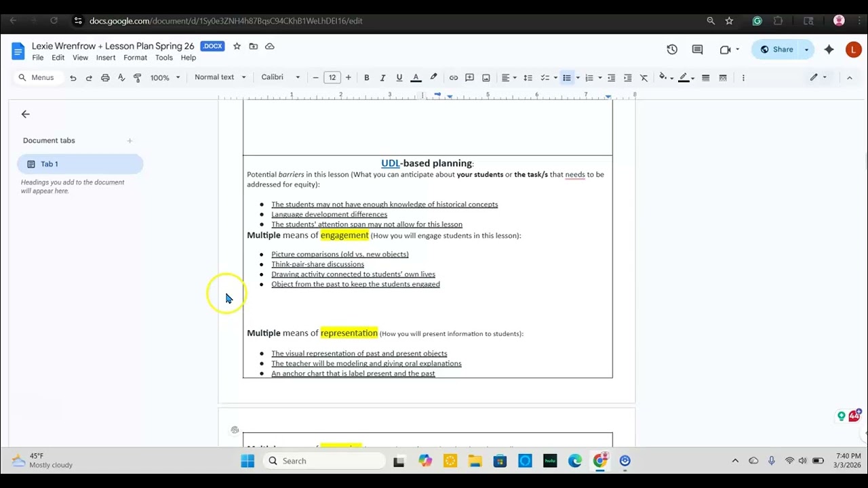Open the Gemini assistant
The height and width of the screenshot is (488, 868).
[829, 49]
